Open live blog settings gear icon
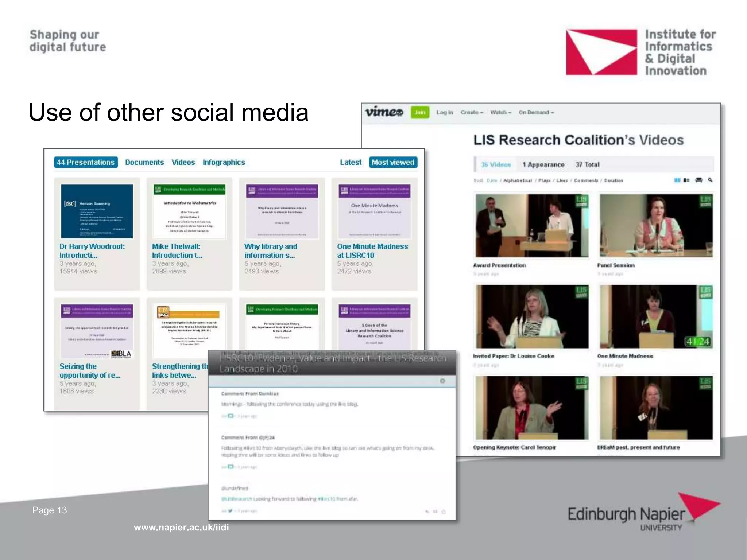This screenshot has height=560, width=747. click(x=442, y=381)
